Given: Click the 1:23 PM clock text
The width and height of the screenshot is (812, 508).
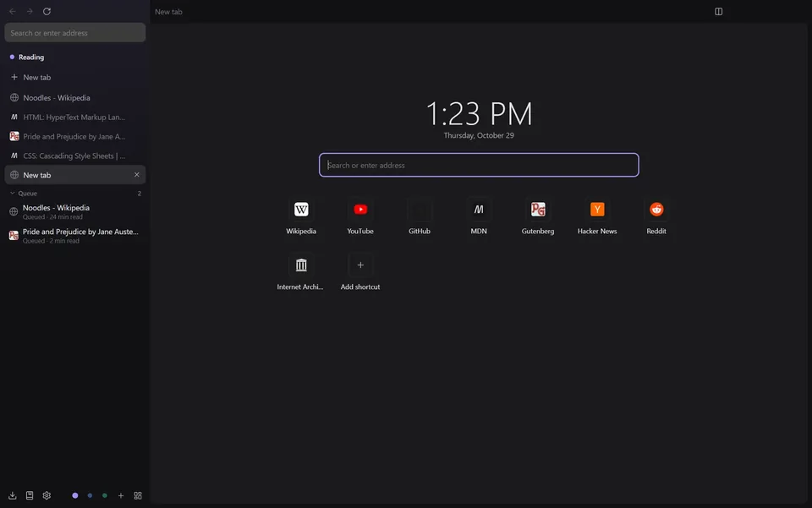Looking at the screenshot, I should [479, 114].
